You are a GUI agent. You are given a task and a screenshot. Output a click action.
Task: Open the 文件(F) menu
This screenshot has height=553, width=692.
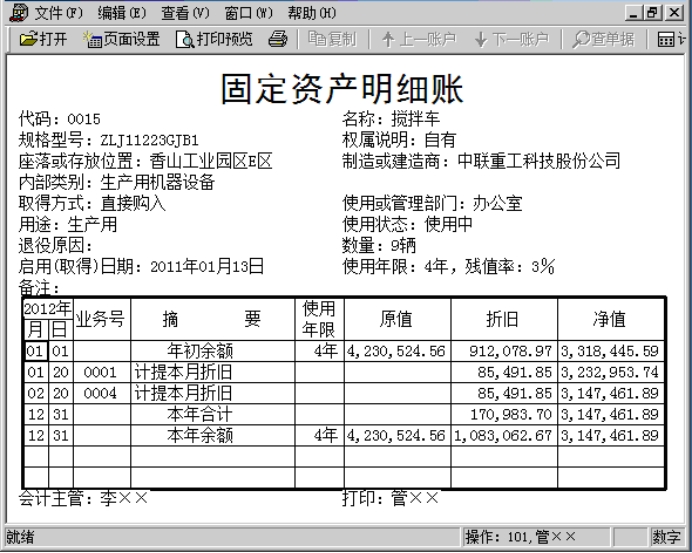tap(59, 13)
